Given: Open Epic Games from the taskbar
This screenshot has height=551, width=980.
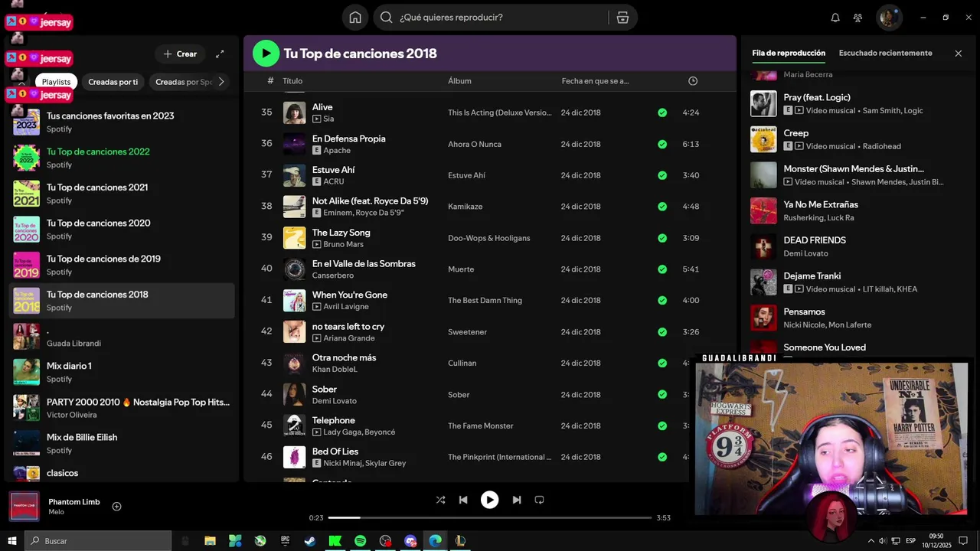Looking at the screenshot, I should [286, 540].
